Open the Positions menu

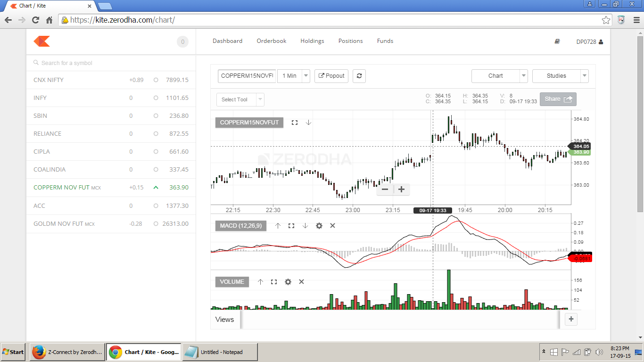click(x=351, y=41)
